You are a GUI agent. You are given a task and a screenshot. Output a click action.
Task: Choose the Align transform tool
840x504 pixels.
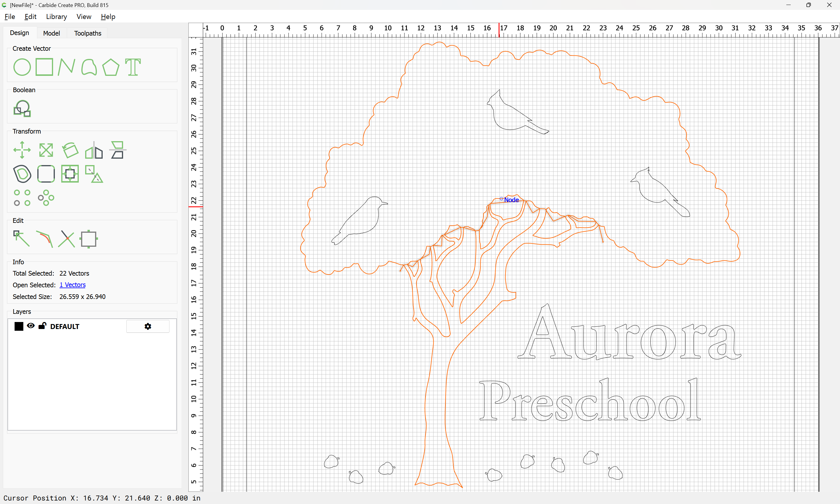tap(118, 150)
